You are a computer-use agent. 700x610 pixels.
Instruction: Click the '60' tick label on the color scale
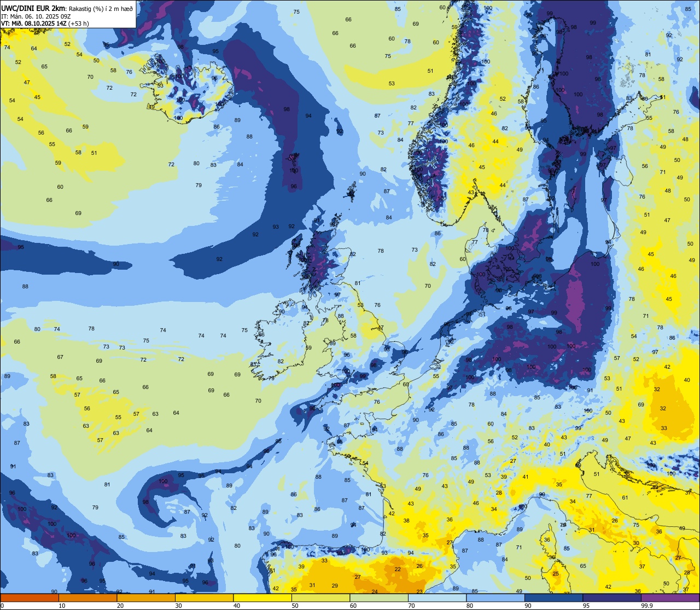353,606
